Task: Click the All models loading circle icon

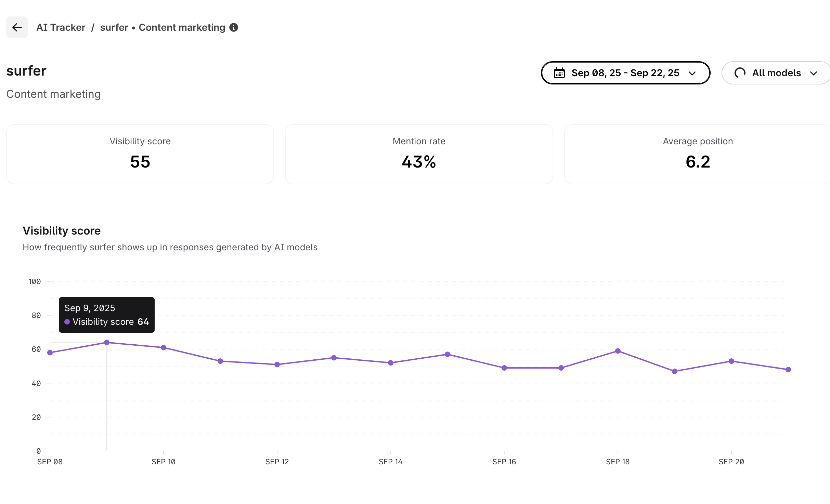Action: click(x=740, y=73)
